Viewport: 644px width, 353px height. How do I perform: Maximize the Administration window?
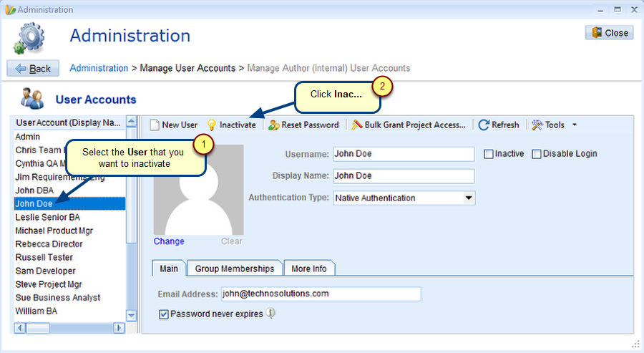point(618,9)
